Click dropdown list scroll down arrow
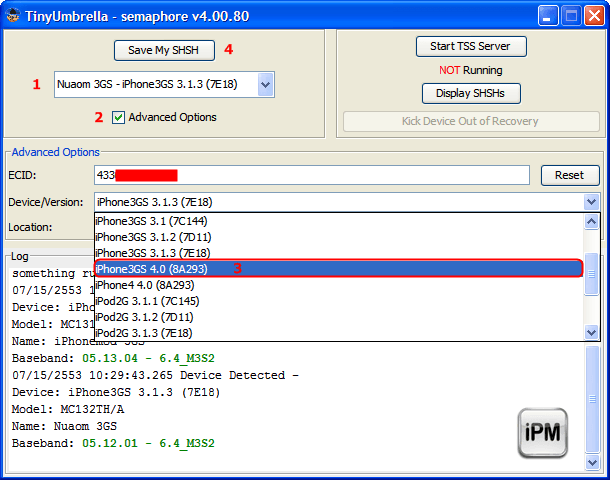Image resolution: width=610 pixels, height=480 pixels. coord(591,333)
